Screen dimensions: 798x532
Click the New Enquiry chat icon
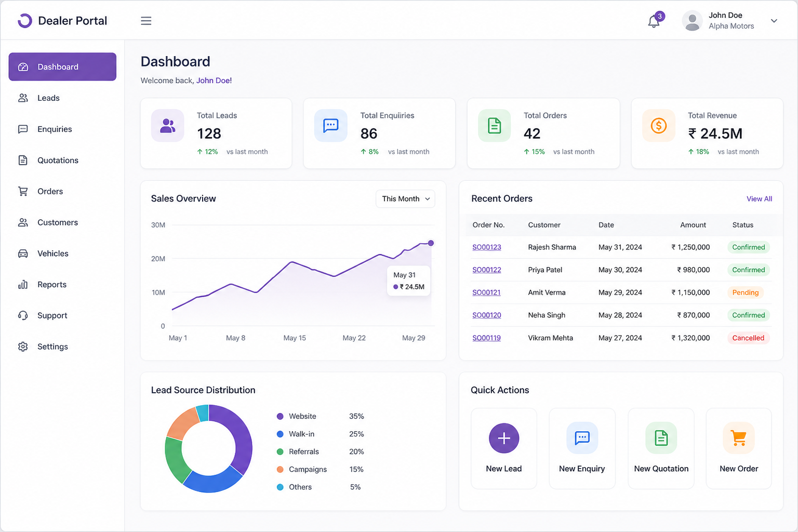[582, 438]
